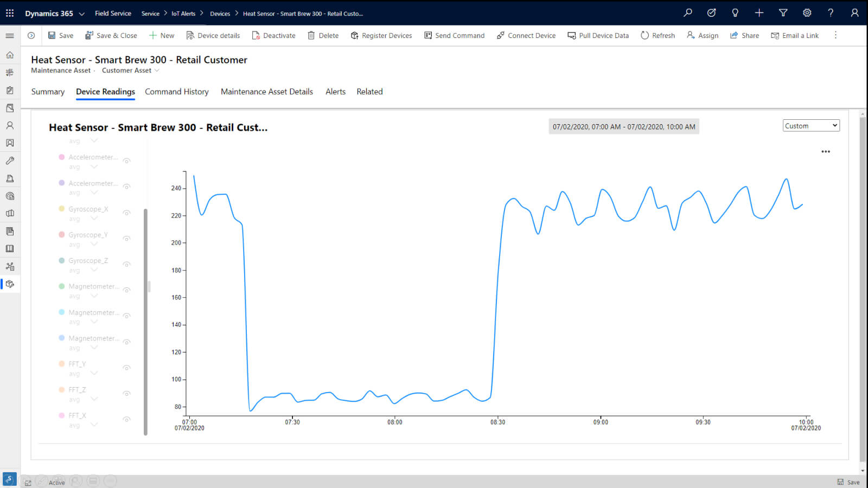Open the Command History tab
The width and height of the screenshot is (868, 488).
[x=177, y=92]
